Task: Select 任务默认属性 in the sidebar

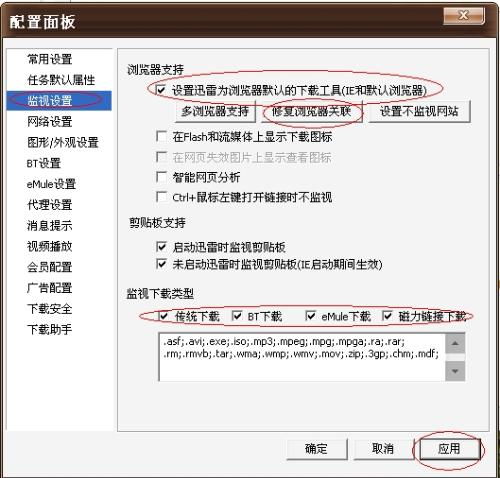Action: (x=61, y=80)
